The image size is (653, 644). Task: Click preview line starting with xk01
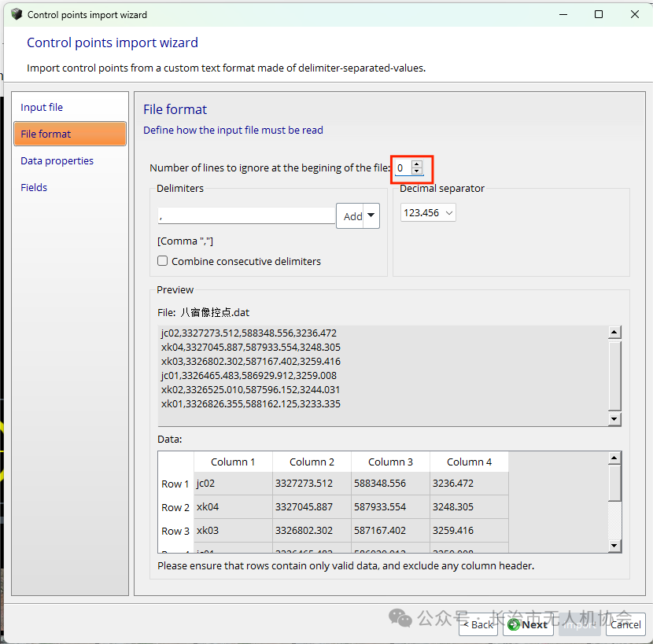(251, 404)
